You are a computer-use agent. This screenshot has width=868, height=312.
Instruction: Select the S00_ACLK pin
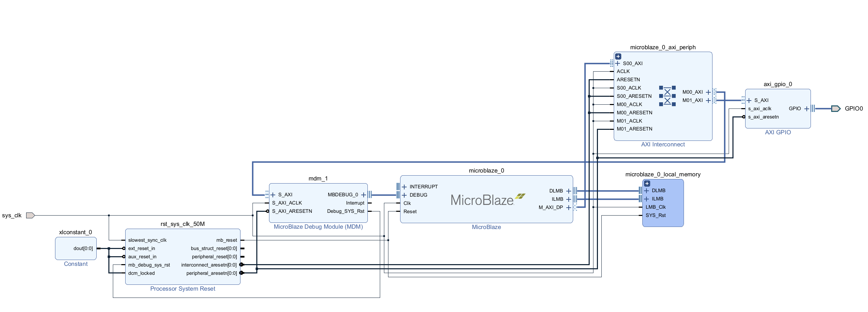(629, 88)
